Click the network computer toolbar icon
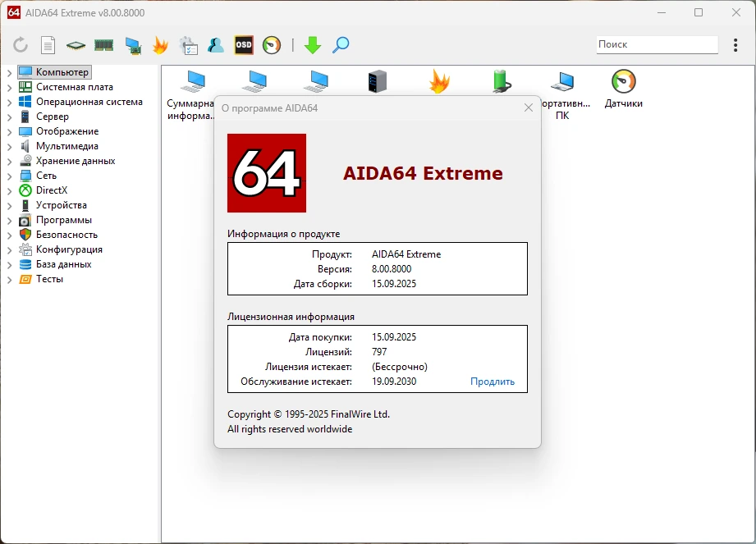Image resolution: width=756 pixels, height=544 pixels. [x=133, y=45]
